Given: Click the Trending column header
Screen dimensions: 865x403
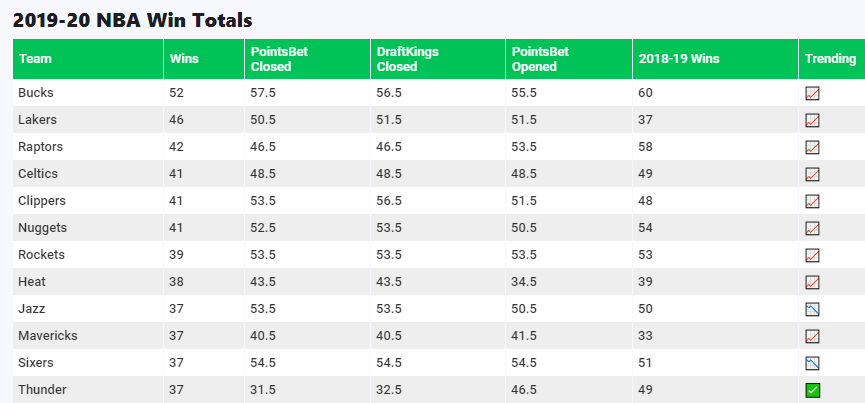Looking at the screenshot, I should (x=830, y=59).
